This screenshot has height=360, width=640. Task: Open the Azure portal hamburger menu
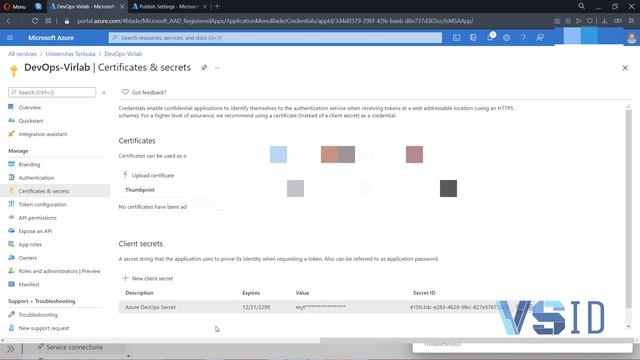pos(10,38)
